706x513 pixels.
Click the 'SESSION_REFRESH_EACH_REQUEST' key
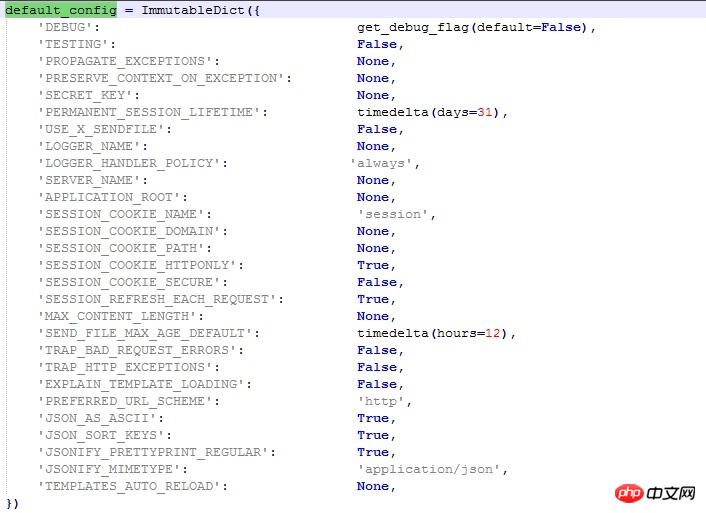(157, 300)
